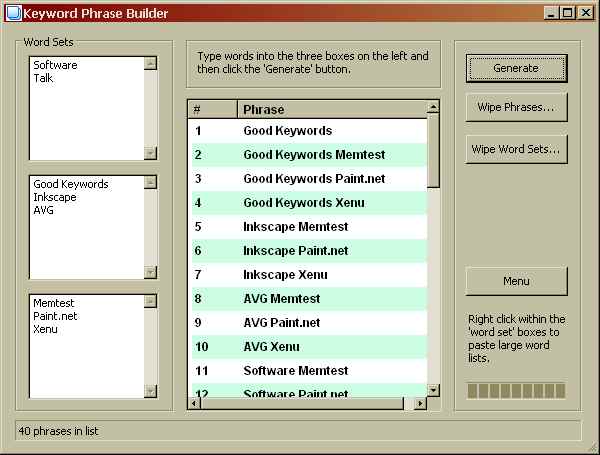
Task: Click the word 'Software' in first word set
Action: [x=55, y=65]
